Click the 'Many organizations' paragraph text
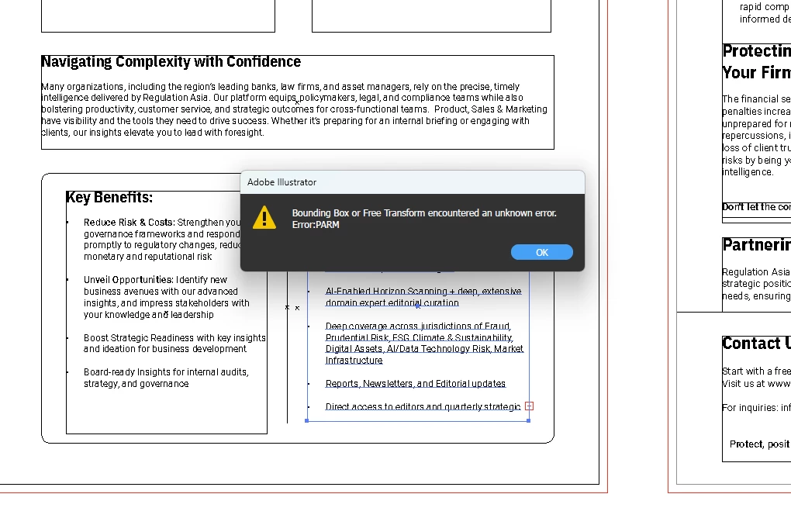This screenshot has width=791, height=532. [294, 109]
